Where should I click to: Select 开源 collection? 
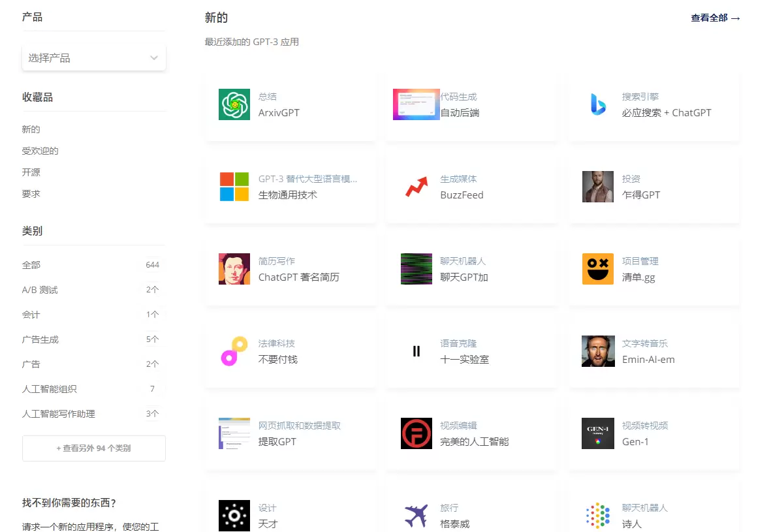point(31,172)
